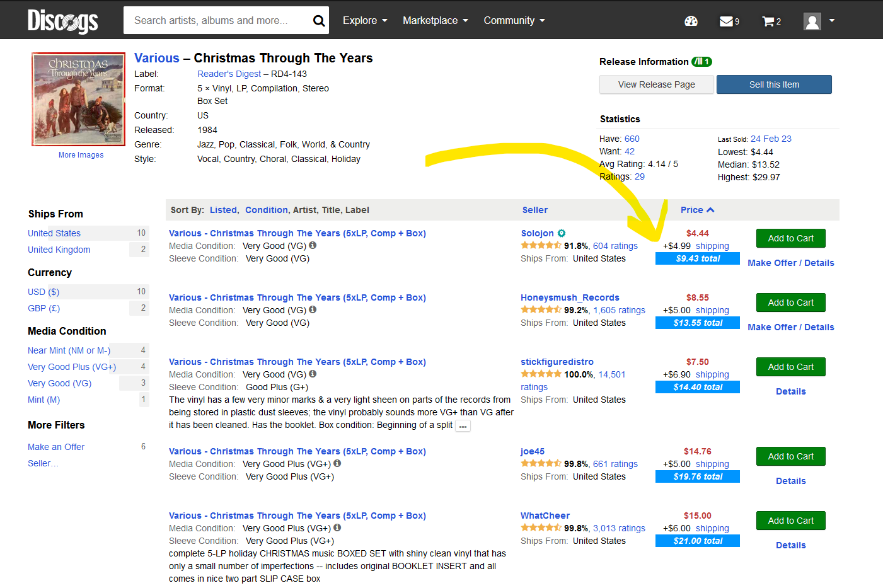The image size is (883, 588).
Task: Filter by United Kingdom shipping
Action: point(59,250)
